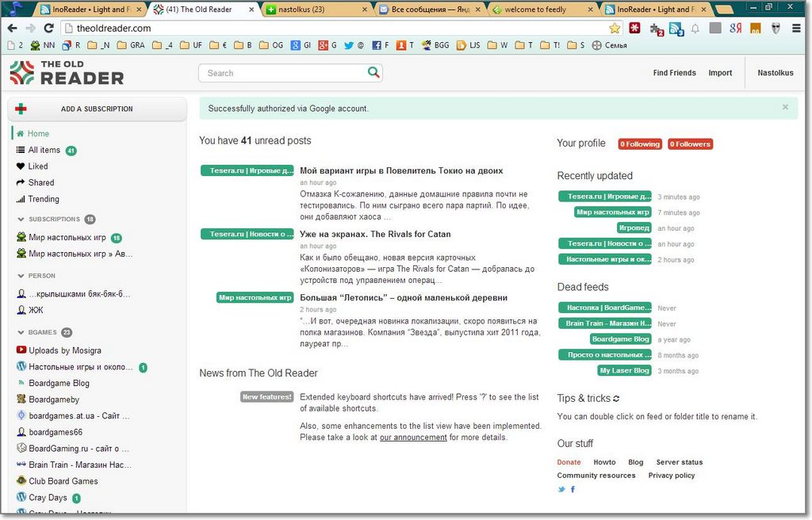812x520 pixels.
Task: Collapse the PERSON folder
Action: pos(21,276)
